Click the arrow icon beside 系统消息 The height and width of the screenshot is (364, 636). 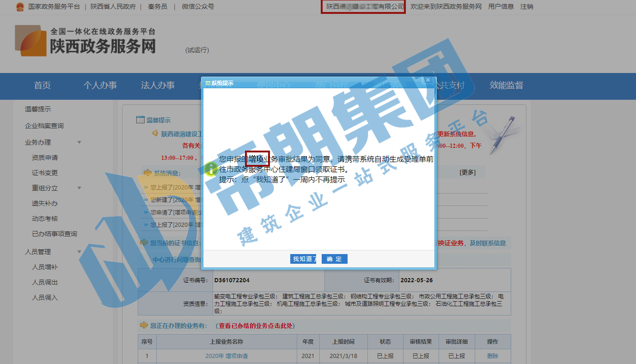[x=147, y=173]
